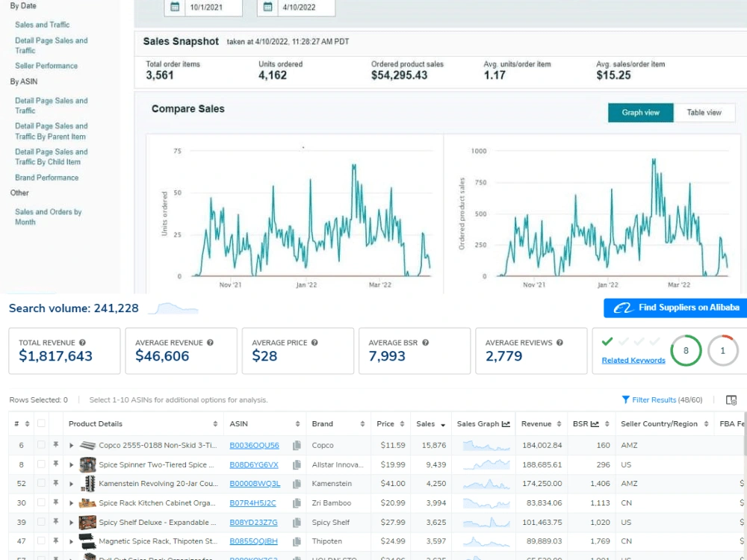This screenshot has width=747, height=560.
Task: Pin the Spice Spinner Two-Tiered row
Action: (56, 464)
